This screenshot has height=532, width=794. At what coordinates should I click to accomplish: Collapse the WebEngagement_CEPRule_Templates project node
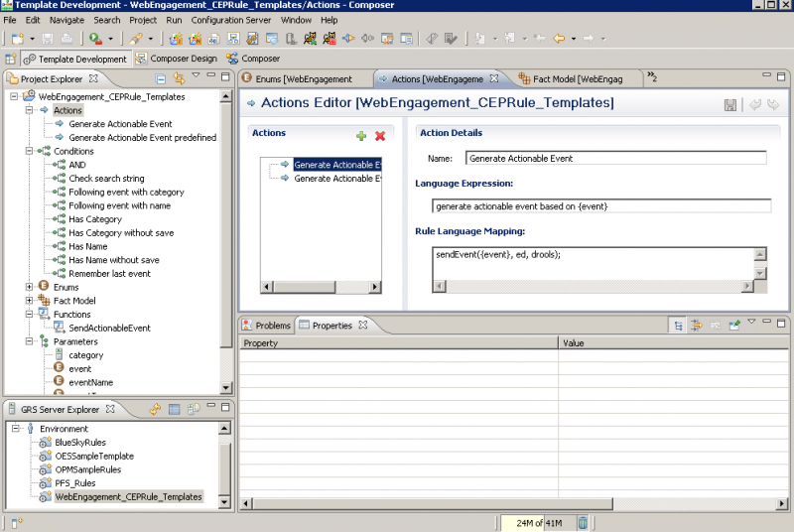click(14, 96)
